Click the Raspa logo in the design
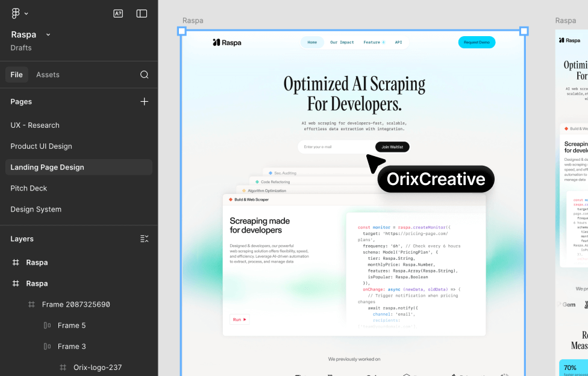 (x=227, y=43)
